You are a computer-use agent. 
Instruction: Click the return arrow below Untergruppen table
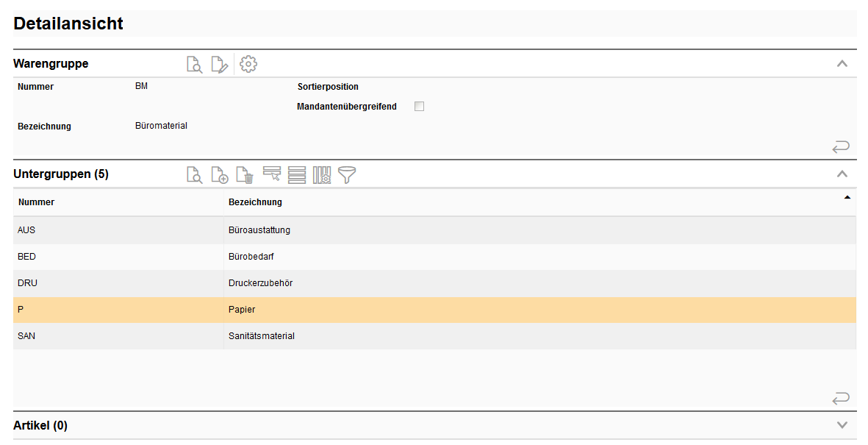point(841,399)
